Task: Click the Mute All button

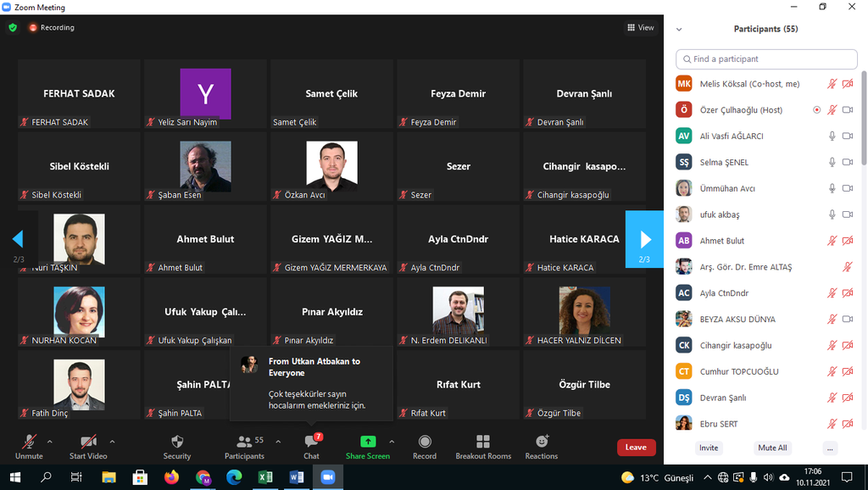Action: click(772, 448)
